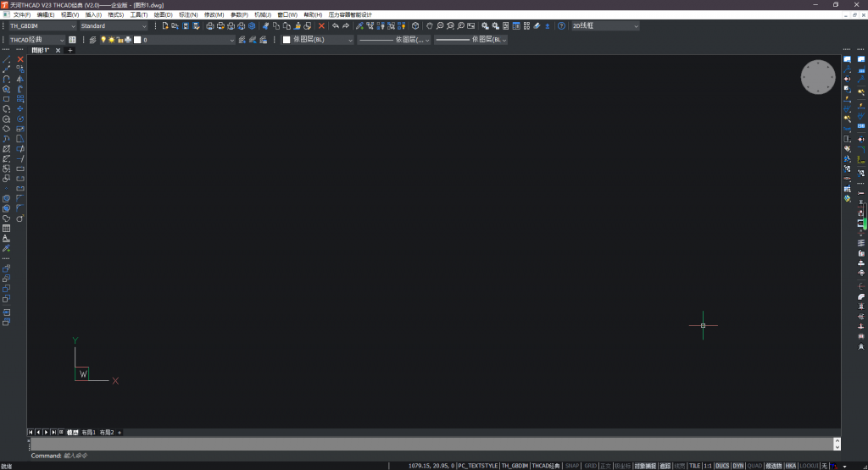Toggle DYN dynamic input in status bar
868x470 pixels.
[737, 465]
